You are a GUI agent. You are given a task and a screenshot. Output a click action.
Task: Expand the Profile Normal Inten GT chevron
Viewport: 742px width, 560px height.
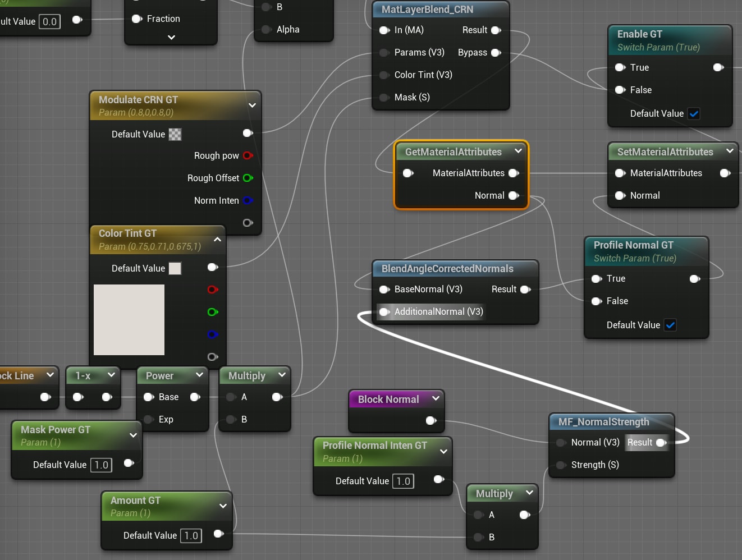pyautogui.click(x=444, y=451)
